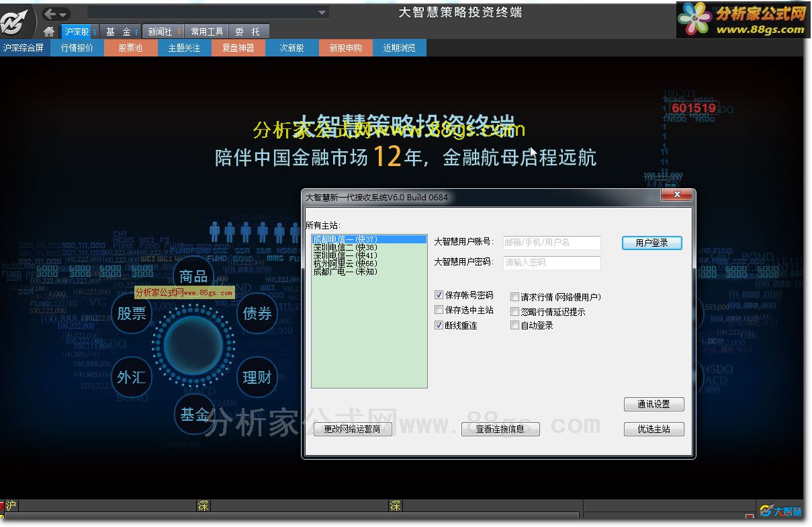
Task: Open the dotted expander on the 基金 toolbar tab
Action: coord(136,32)
